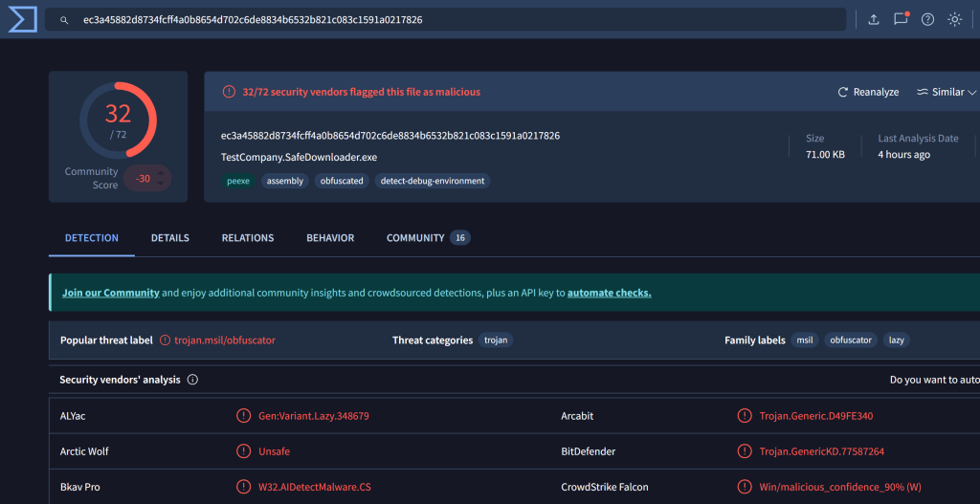Click the 4 hours ago analysis date
The image size is (980, 504).
pyautogui.click(x=903, y=154)
